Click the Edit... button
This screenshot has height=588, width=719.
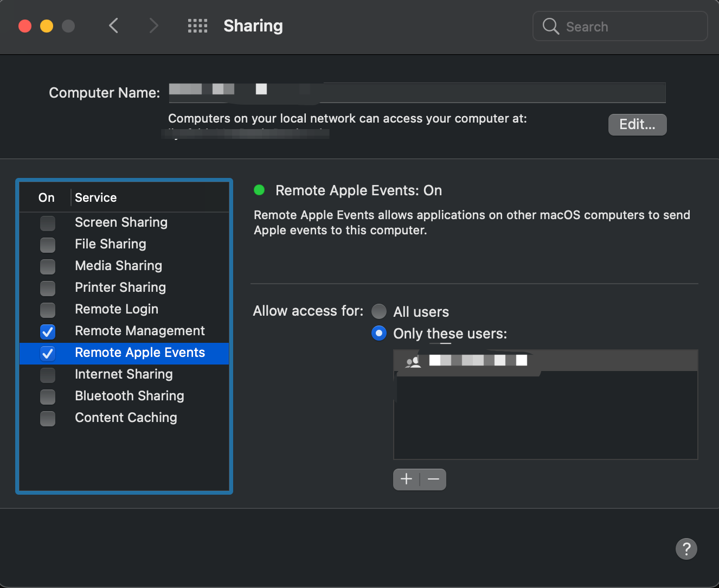[x=637, y=124]
